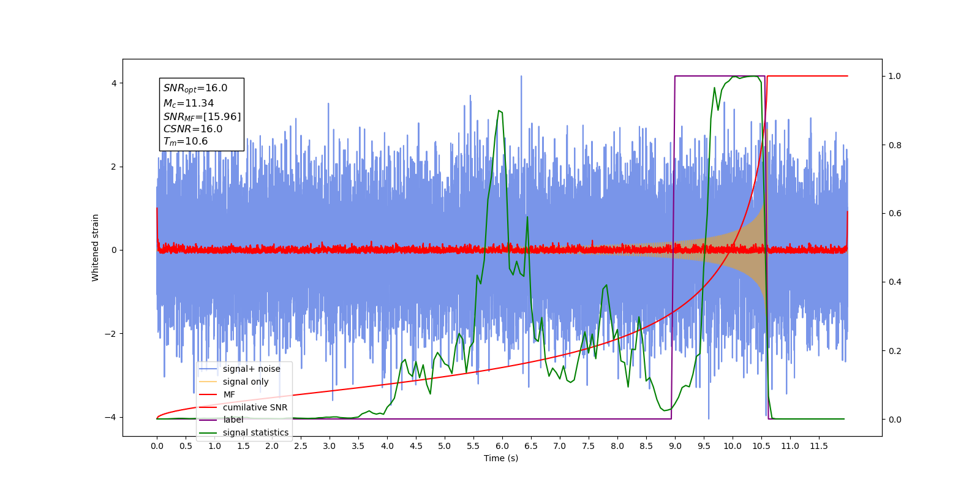
Task: Click the 'label' legend entry
Action: coord(221,420)
